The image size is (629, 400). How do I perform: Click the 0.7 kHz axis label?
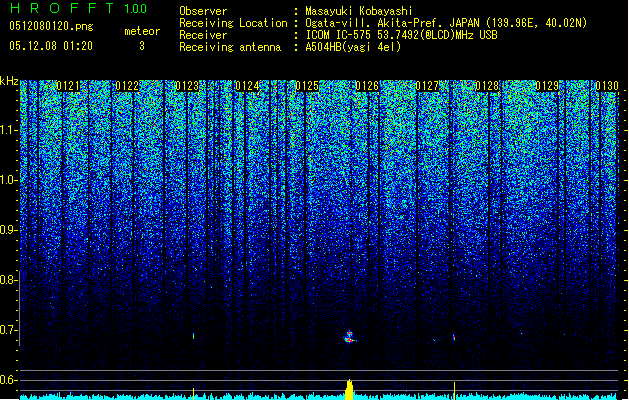pyautogui.click(x=7, y=330)
